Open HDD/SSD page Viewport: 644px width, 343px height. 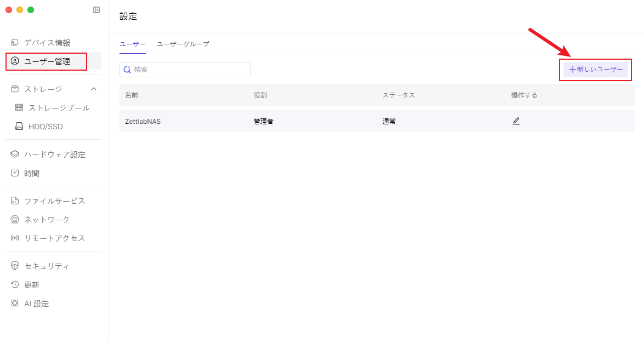pos(45,127)
